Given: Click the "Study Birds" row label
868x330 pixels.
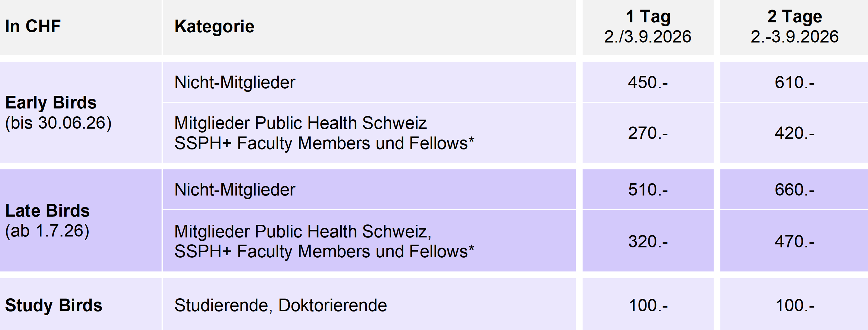Looking at the screenshot, I should tap(54, 305).
